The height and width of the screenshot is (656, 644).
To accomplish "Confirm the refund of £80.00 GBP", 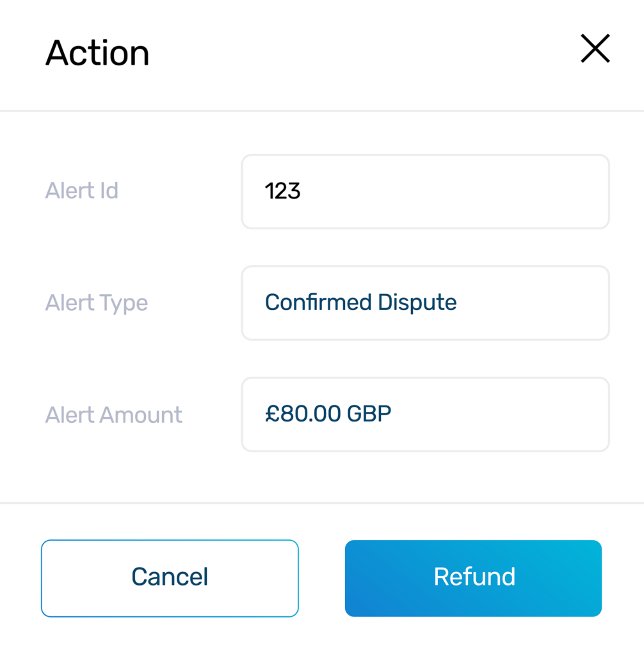I will pos(473,578).
